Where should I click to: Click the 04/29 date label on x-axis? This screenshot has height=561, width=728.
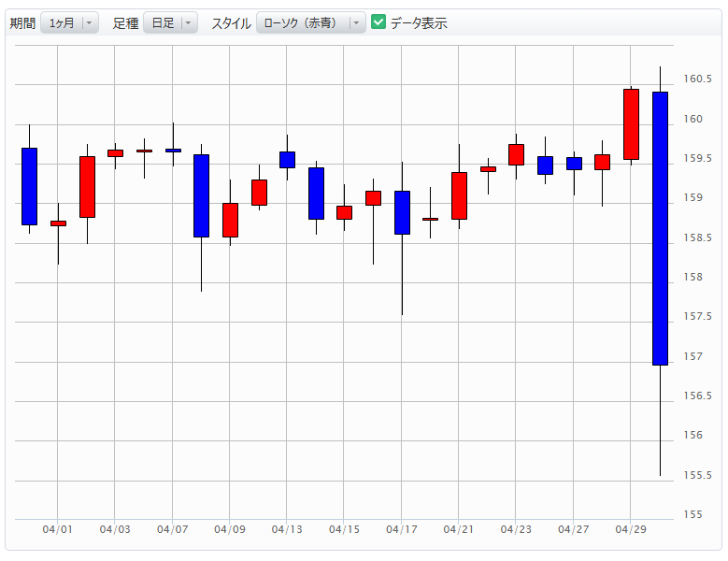point(631,529)
